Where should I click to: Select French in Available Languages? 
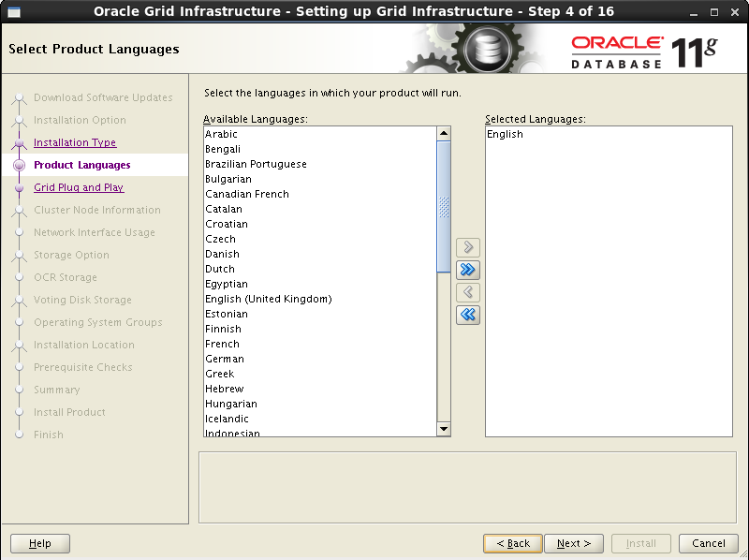click(x=320, y=344)
